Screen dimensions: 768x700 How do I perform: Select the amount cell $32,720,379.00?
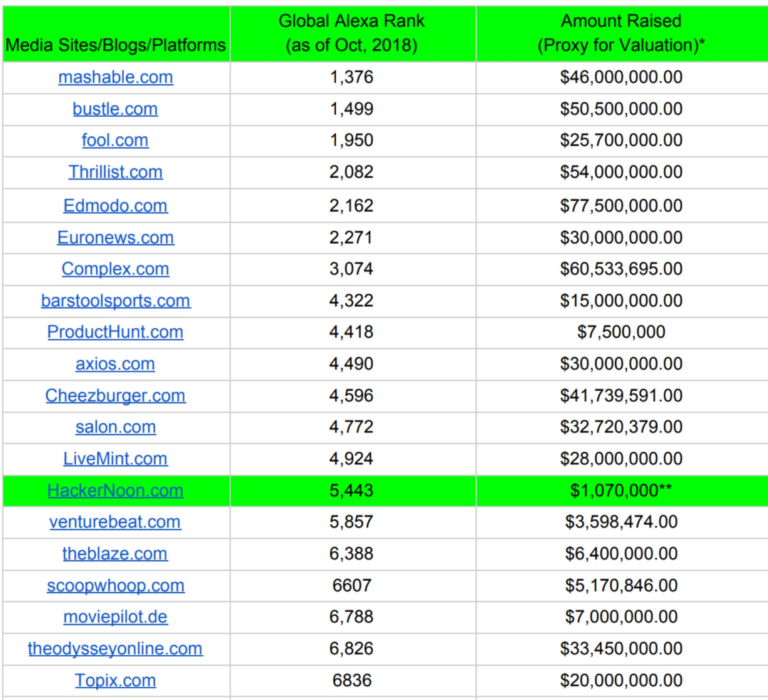pos(622,427)
